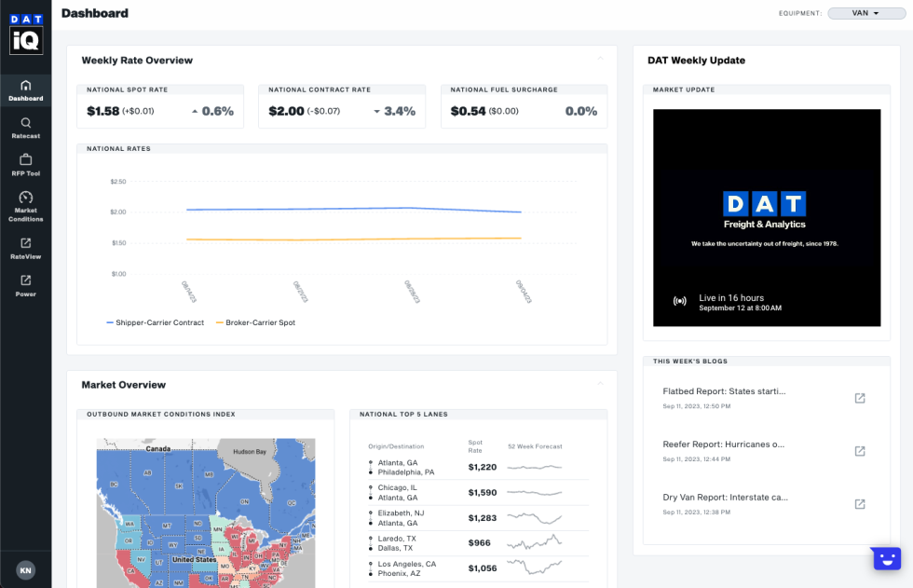The width and height of the screenshot is (913, 588).
Task: Open Ratecast search icon in sidebar
Action: click(25, 123)
